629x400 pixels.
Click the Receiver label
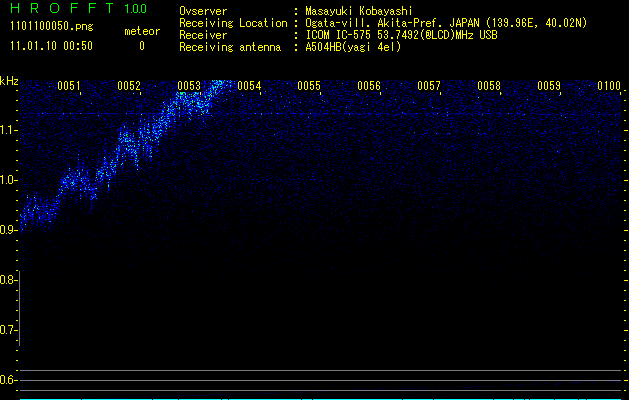coord(203,35)
